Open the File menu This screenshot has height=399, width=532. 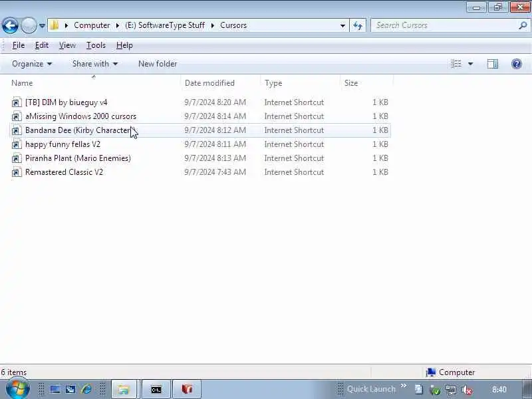19,45
